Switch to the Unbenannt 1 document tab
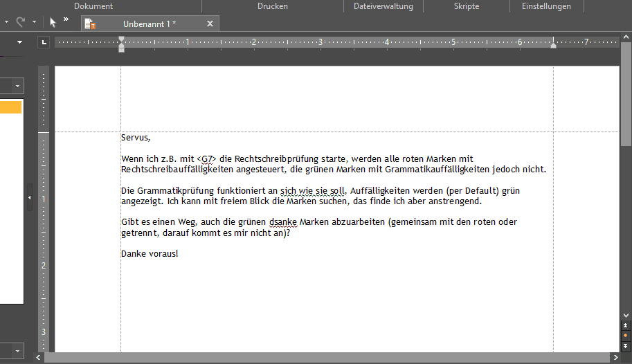 click(150, 24)
